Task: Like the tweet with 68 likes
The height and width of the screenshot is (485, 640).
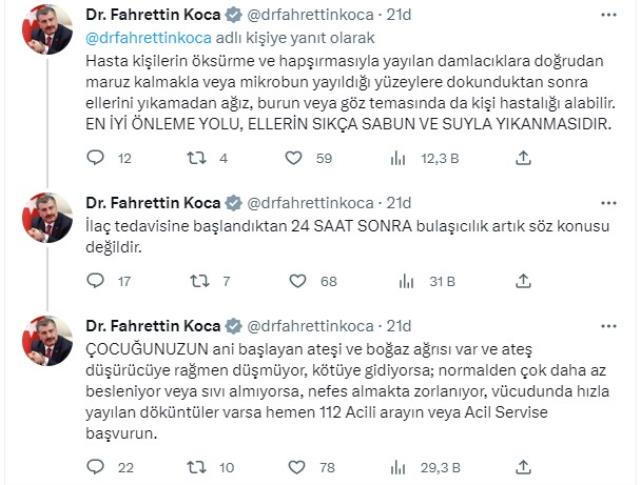Action: point(294,281)
